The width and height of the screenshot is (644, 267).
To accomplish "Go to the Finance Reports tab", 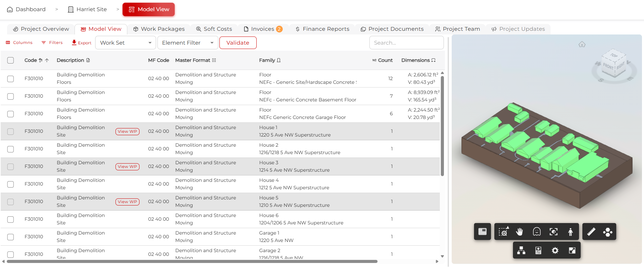I will point(322,29).
